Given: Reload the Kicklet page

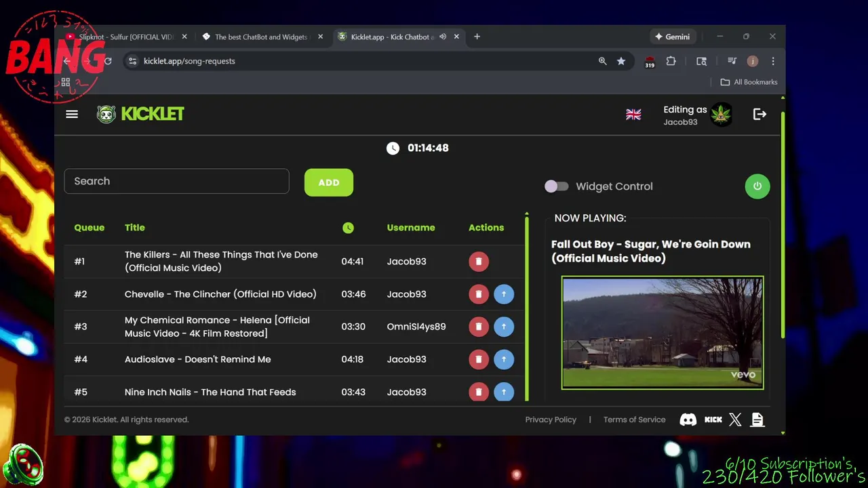Looking at the screenshot, I should (107, 61).
